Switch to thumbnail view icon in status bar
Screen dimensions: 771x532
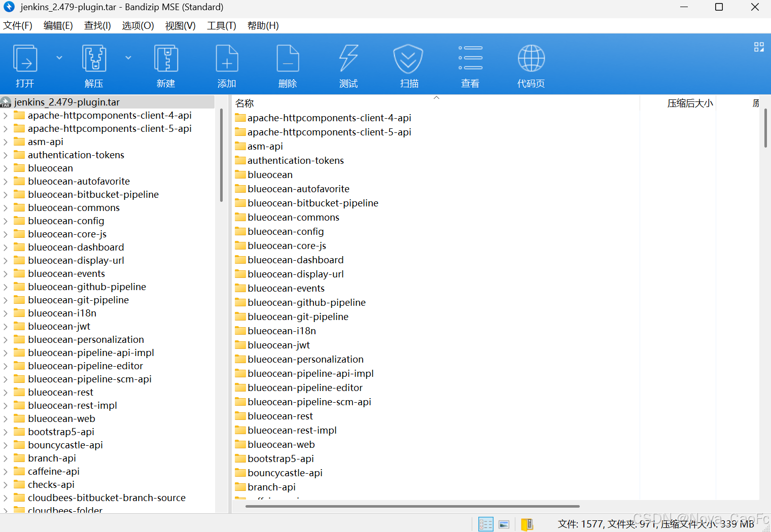[504, 524]
